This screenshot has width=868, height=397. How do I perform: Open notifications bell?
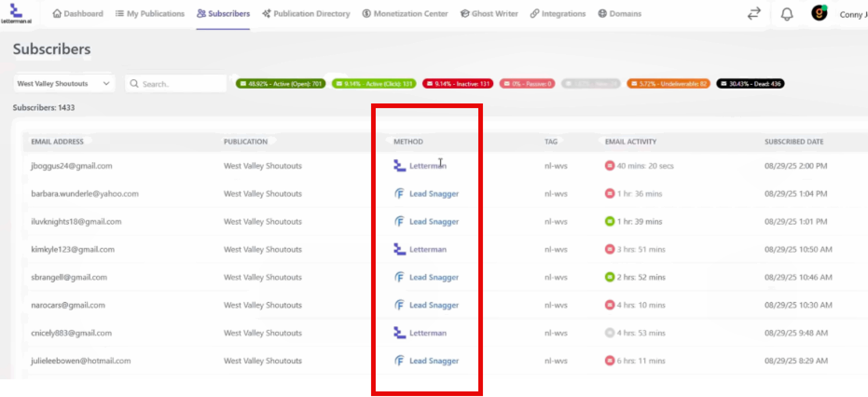tap(787, 14)
